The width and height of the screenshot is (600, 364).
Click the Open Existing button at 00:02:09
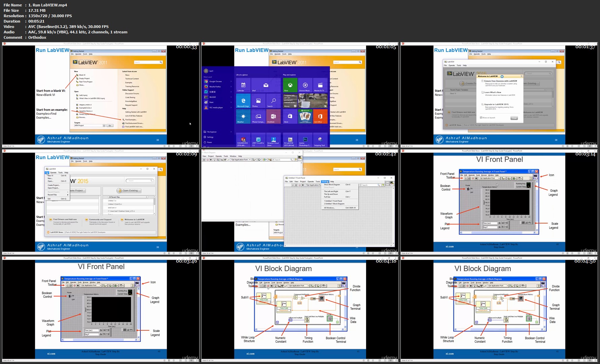tap(128, 190)
